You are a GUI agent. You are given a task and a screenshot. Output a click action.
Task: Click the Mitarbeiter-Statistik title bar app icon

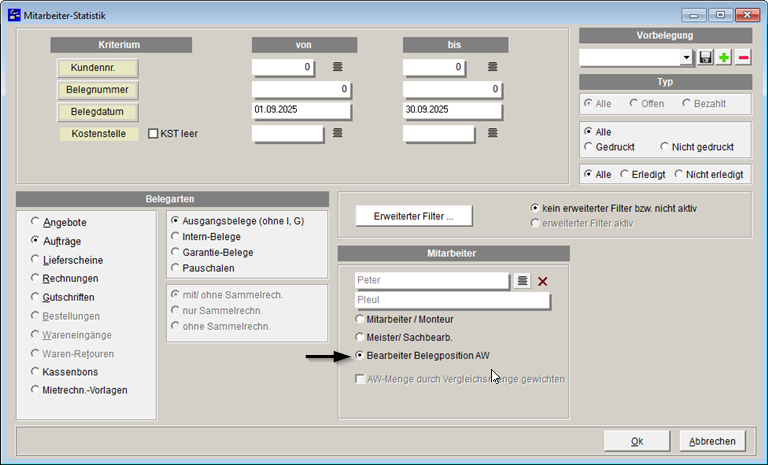(14, 15)
